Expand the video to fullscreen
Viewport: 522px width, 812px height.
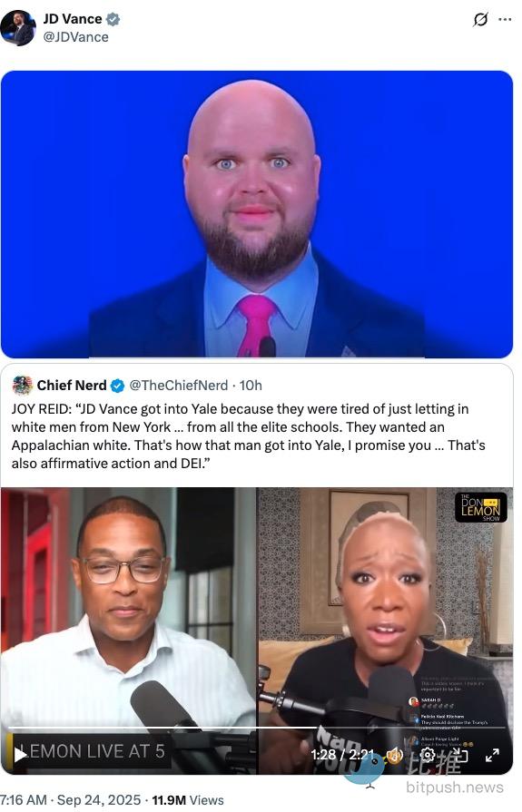coord(492,756)
